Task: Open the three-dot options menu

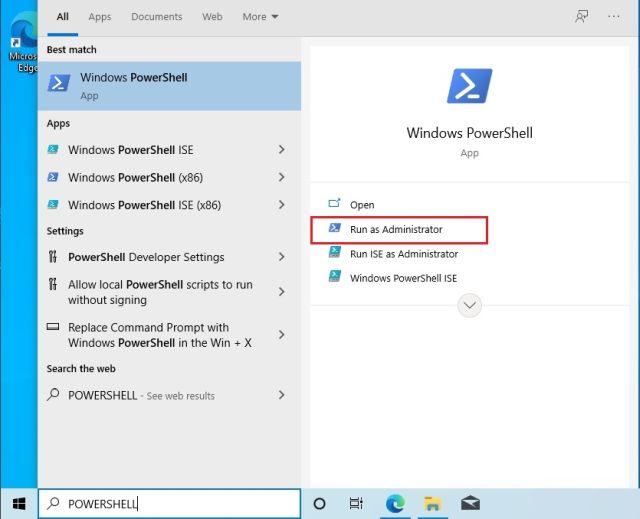Action: (x=613, y=16)
